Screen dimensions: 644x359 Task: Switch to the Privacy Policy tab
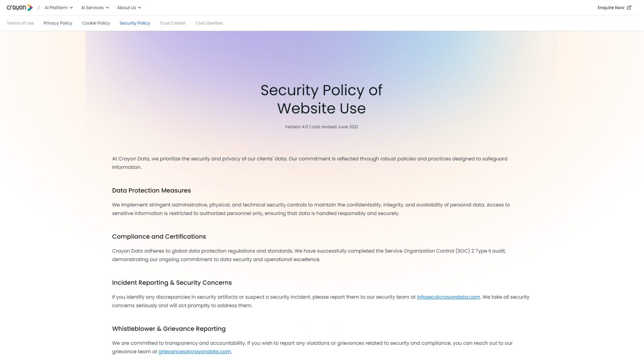pyautogui.click(x=58, y=23)
